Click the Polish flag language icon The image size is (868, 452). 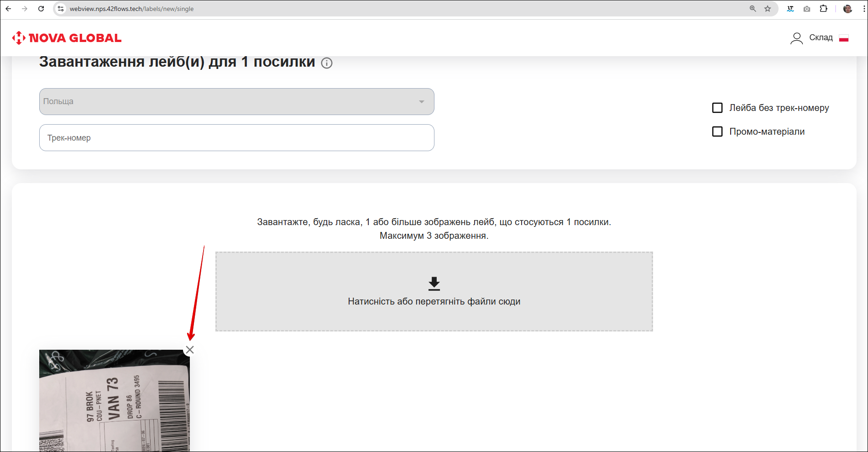pyautogui.click(x=844, y=38)
